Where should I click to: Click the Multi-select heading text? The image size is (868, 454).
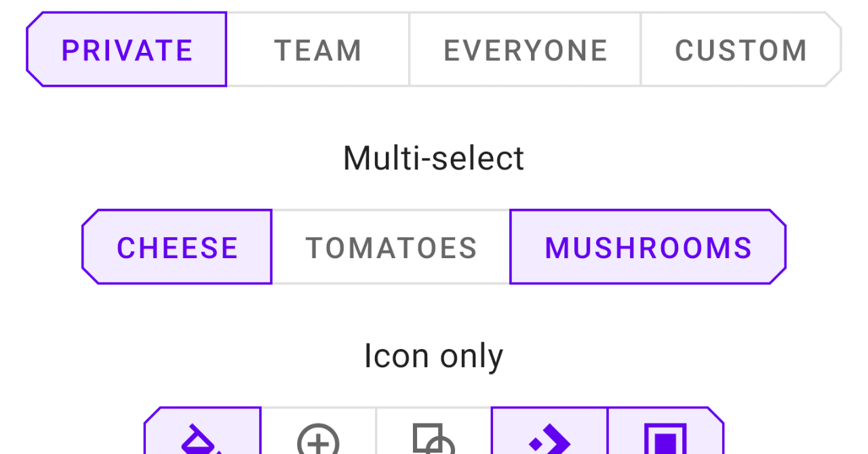pyautogui.click(x=433, y=157)
